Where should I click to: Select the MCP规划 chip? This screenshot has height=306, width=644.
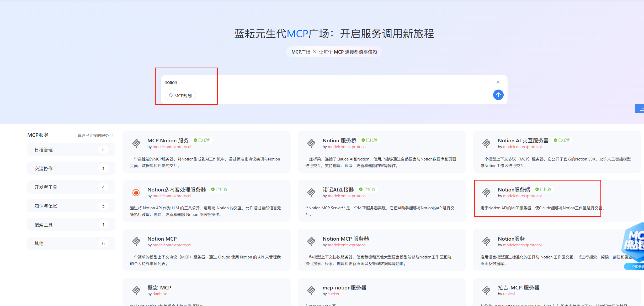180,96
